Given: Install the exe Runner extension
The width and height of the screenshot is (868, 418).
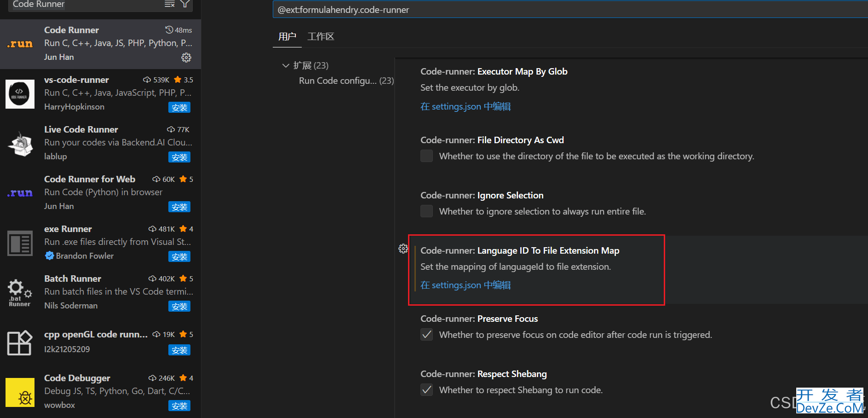Looking at the screenshot, I should 179,257.
